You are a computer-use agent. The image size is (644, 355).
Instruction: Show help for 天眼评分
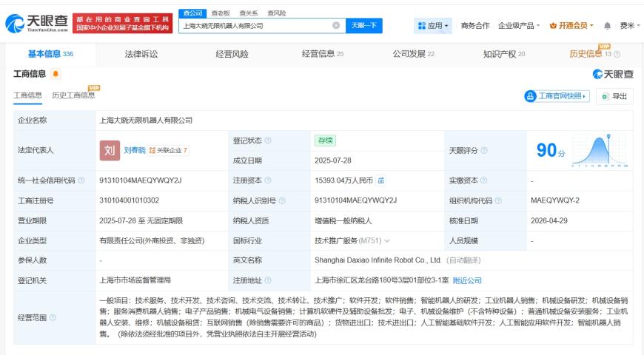point(484,150)
